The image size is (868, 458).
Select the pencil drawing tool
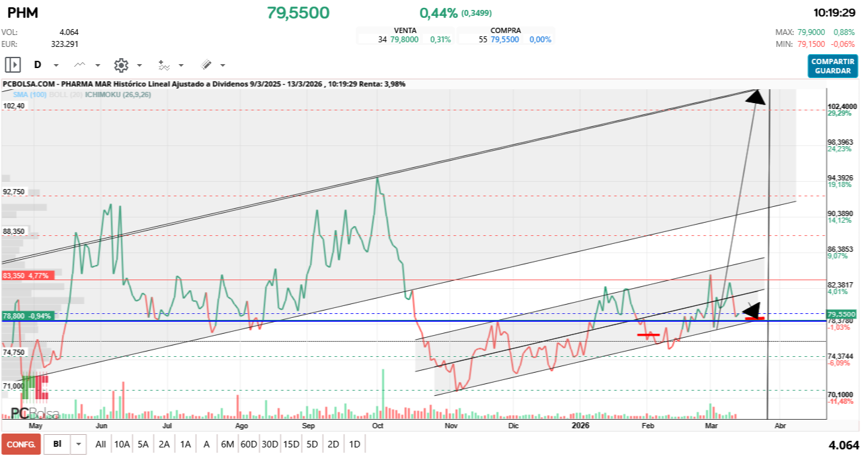[206, 65]
